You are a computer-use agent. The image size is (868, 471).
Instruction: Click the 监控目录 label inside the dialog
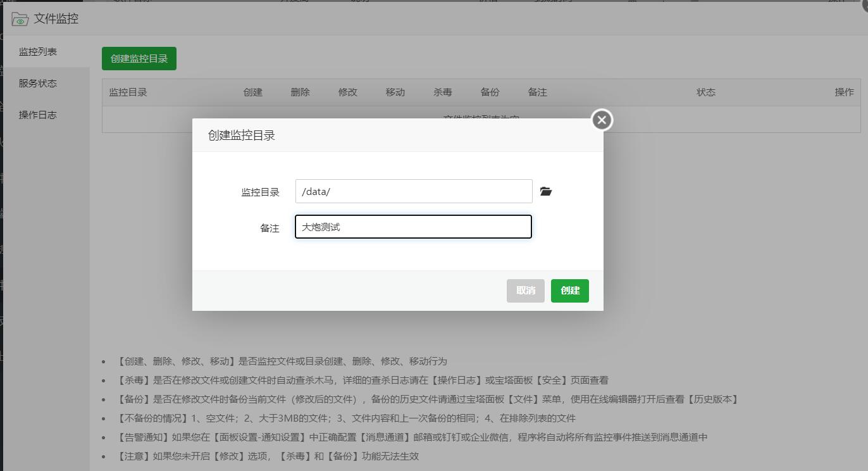[260, 192]
